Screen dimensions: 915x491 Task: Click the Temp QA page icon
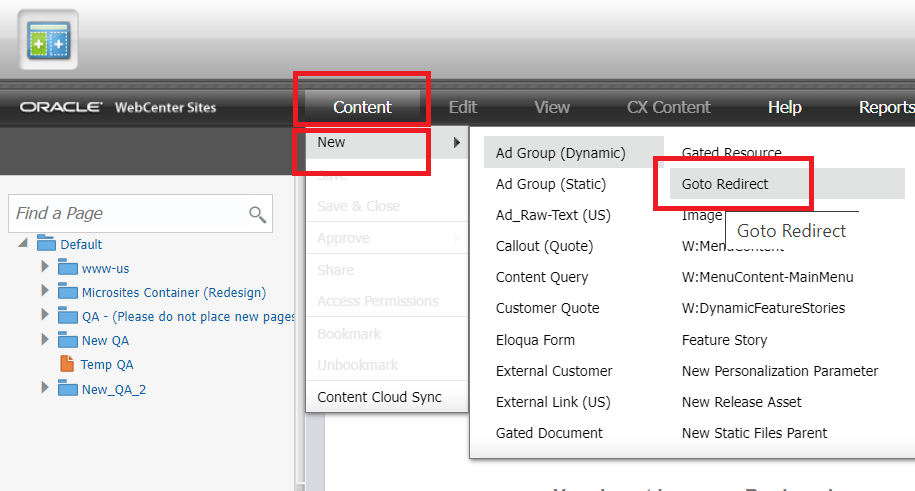(67, 364)
